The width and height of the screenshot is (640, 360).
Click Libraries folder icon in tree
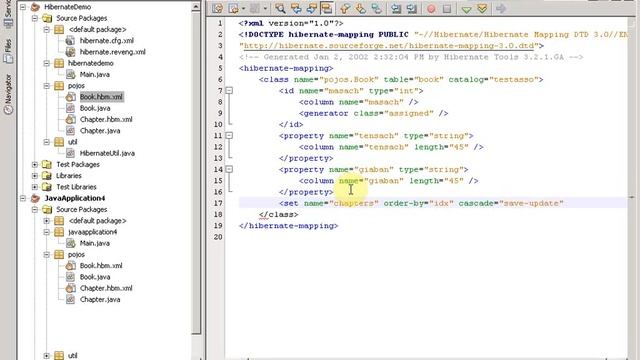click(47, 176)
